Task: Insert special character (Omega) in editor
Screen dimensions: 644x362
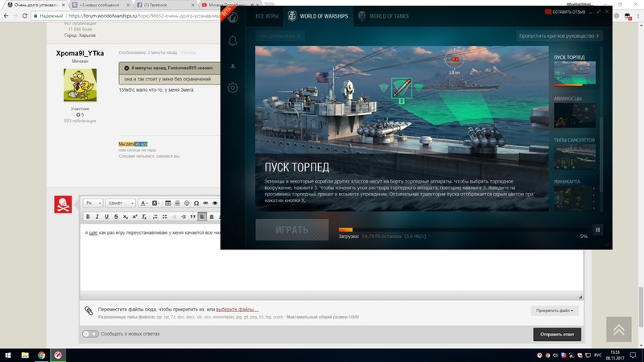Action: click(x=196, y=204)
